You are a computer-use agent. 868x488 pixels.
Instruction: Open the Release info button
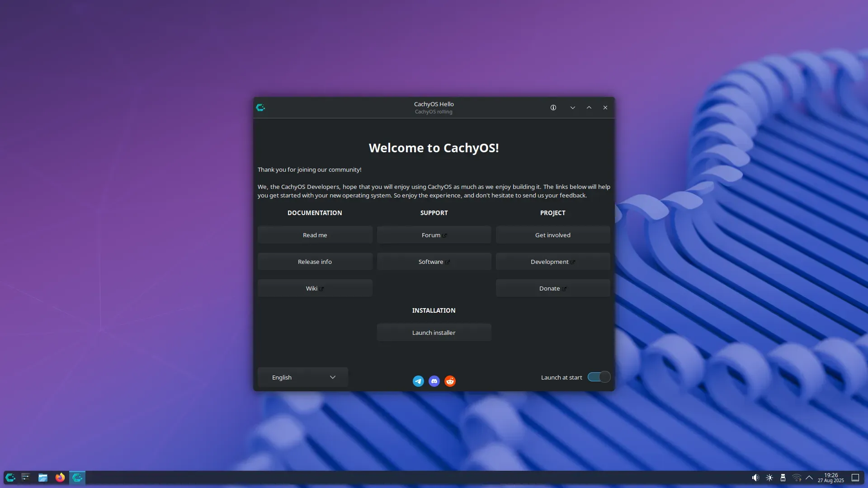(x=315, y=262)
